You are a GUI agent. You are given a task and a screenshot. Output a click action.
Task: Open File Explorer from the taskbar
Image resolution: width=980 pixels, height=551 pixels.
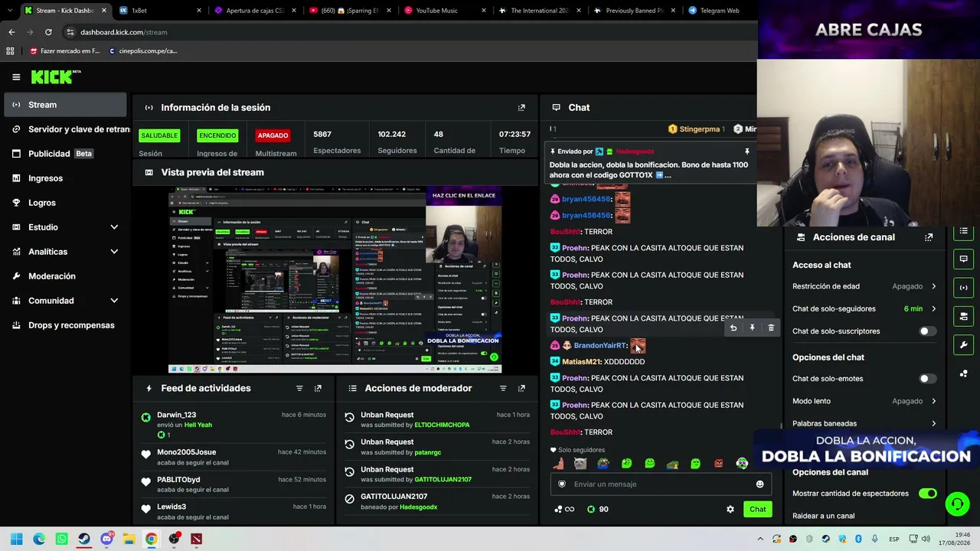(x=129, y=539)
